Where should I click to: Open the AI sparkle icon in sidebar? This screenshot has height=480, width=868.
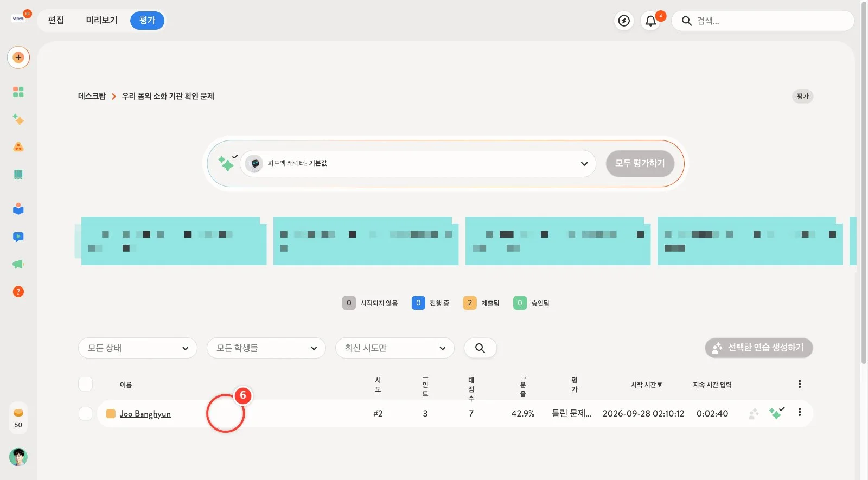(x=18, y=119)
